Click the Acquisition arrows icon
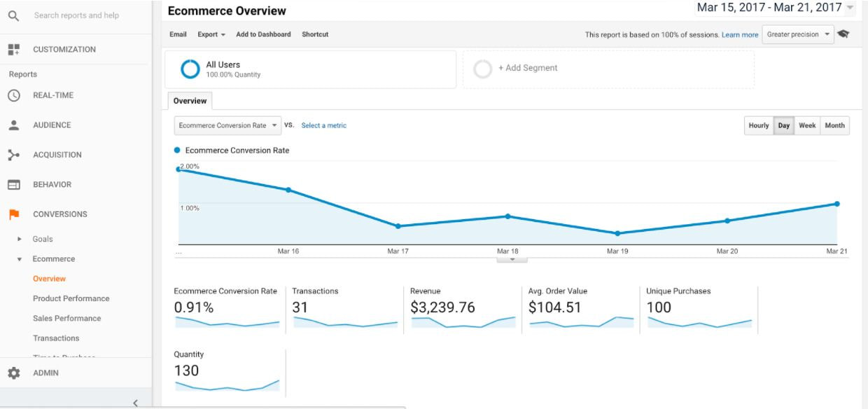Screen dimensions: 868x409 (14, 155)
